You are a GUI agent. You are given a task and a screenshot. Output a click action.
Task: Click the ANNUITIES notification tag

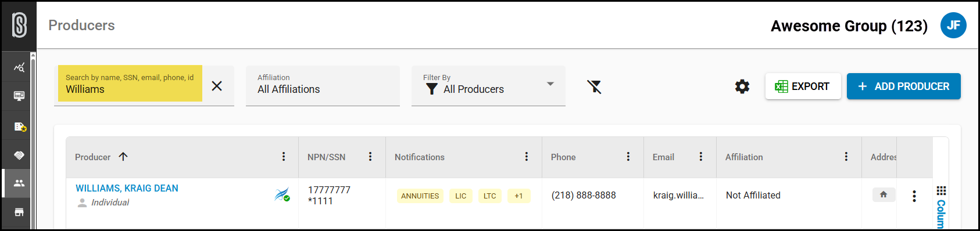click(x=420, y=196)
